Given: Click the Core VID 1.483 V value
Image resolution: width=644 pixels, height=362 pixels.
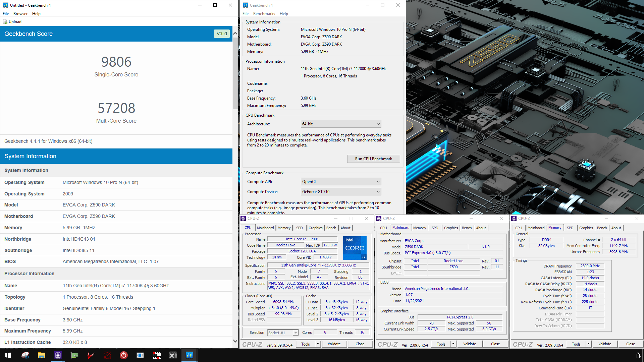Looking at the screenshot, I should click(325, 257).
